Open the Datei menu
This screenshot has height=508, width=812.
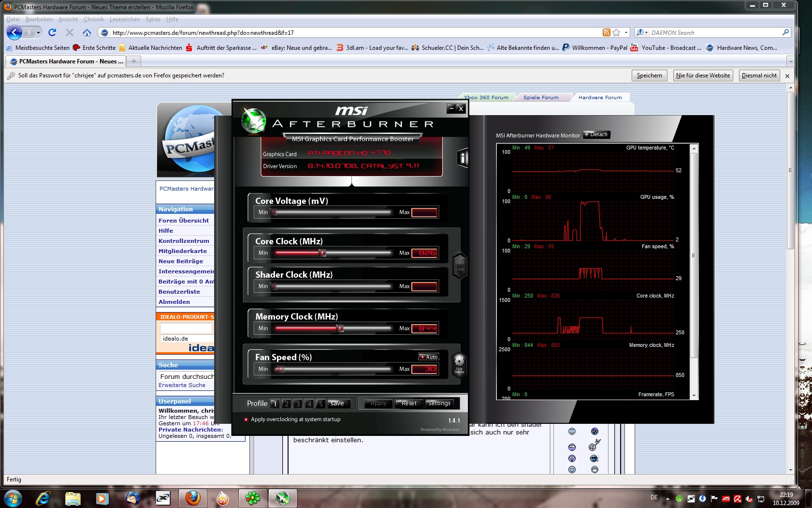point(13,19)
